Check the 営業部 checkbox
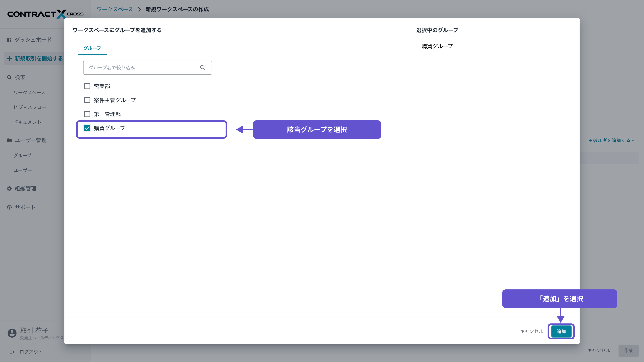This screenshot has width=644, height=362. pos(87,86)
